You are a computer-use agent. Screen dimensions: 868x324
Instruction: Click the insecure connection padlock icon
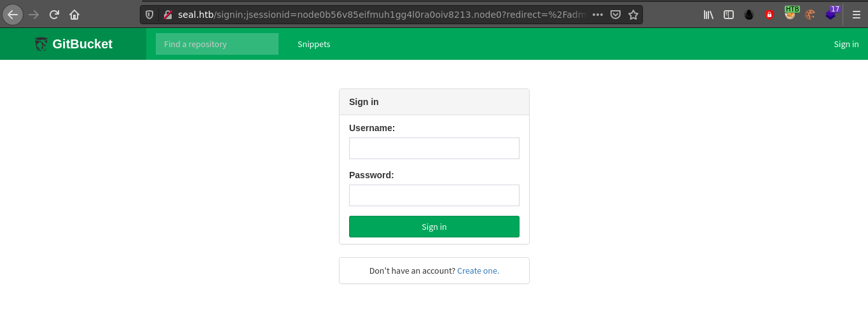pyautogui.click(x=168, y=15)
